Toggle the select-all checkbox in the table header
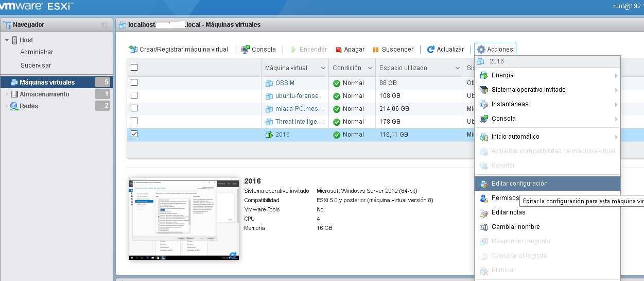 pos(134,68)
